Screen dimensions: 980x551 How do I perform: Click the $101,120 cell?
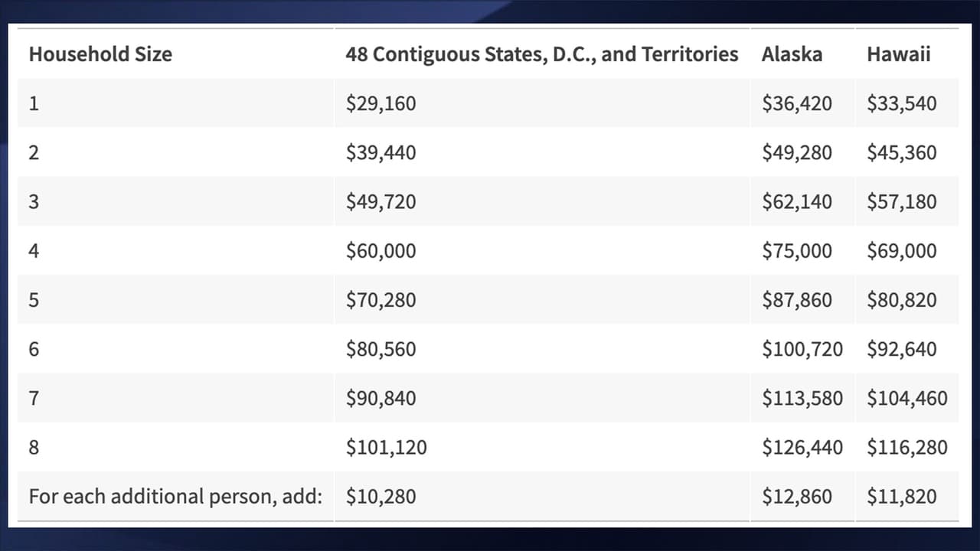tap(386, 447)
